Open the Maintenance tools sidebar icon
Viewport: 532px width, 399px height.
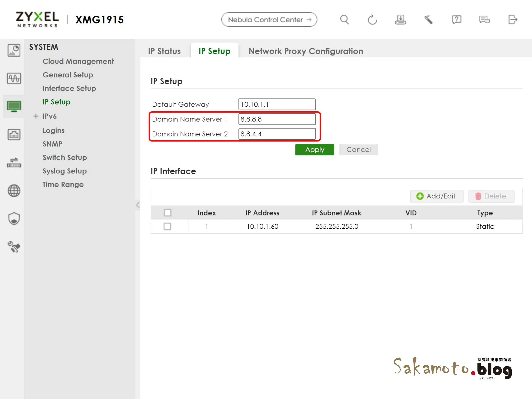click(14, 246)
